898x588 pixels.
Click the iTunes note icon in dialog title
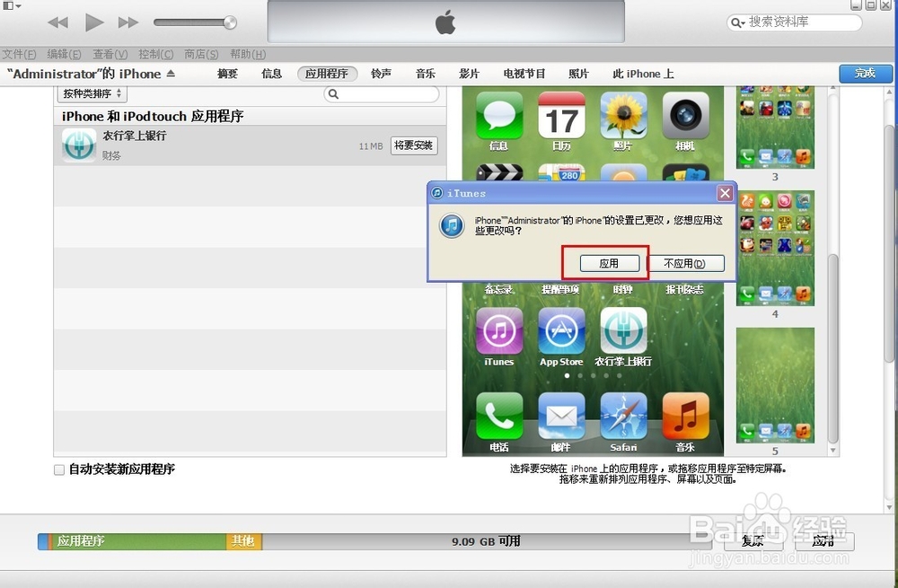(437, 193)
